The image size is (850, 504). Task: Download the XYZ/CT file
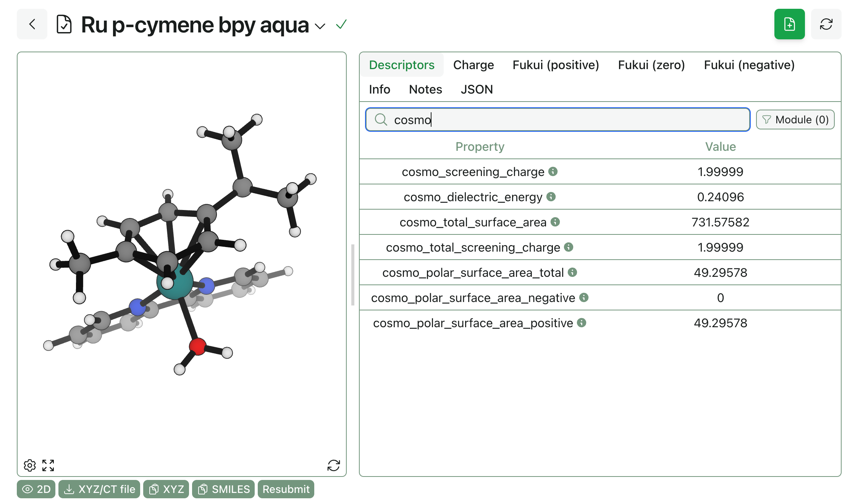click(99, 489)
